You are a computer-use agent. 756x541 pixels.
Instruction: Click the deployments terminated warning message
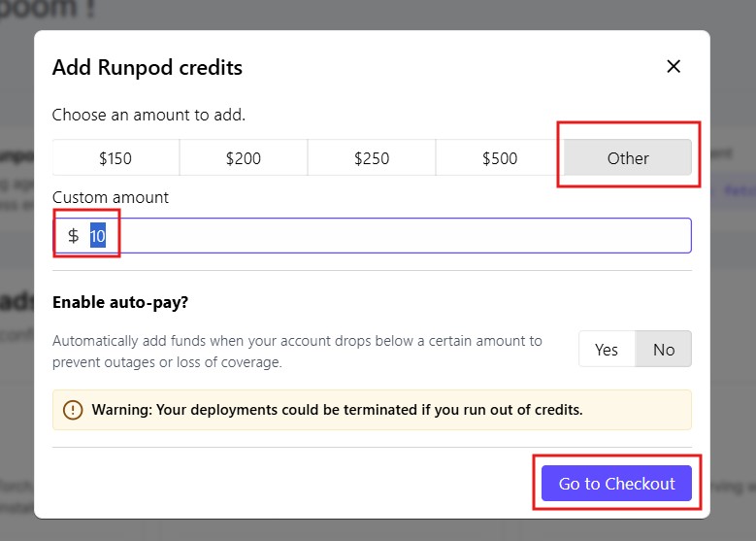(x=373, y=410)
